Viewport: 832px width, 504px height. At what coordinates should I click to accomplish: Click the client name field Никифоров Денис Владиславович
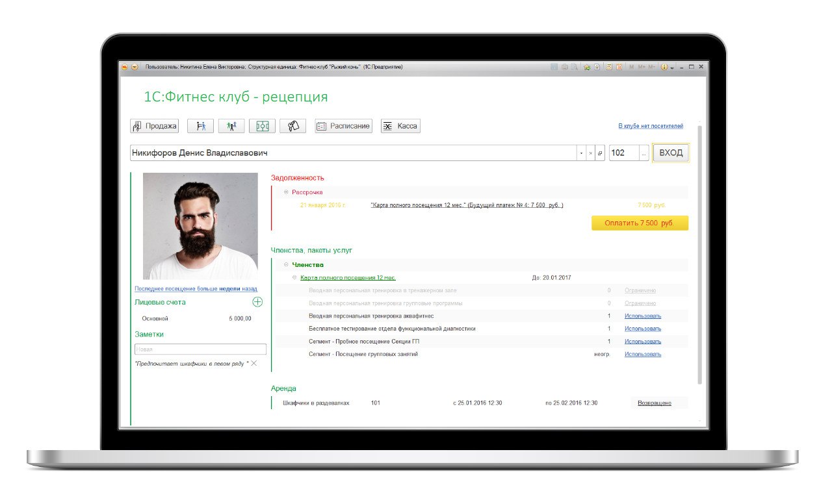coord(353,153)
